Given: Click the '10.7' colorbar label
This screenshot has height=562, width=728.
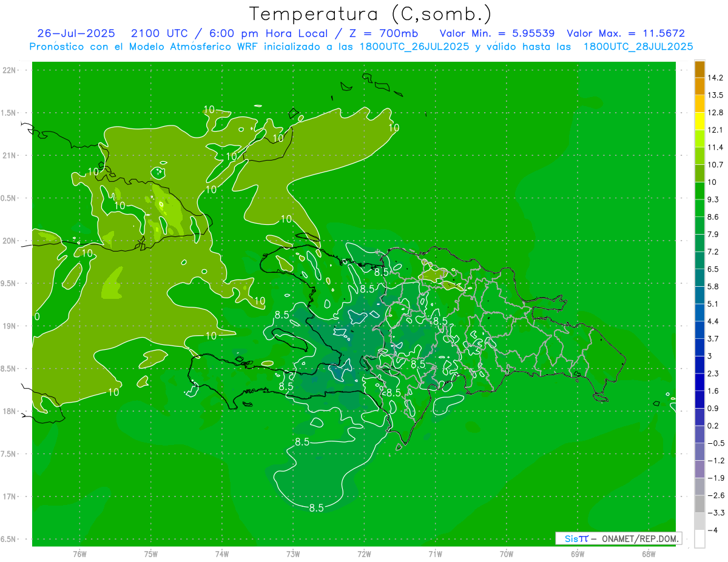Looking at the screenshot, I should [x=715, y=165].
